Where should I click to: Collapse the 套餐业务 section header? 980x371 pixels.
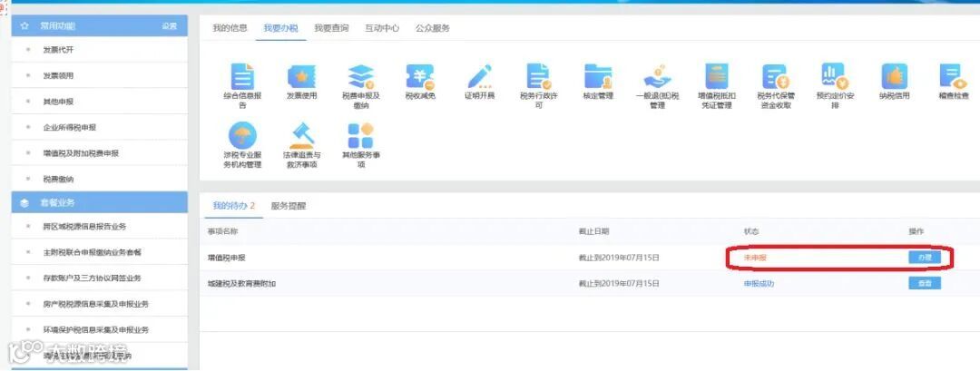coord(100,203)
